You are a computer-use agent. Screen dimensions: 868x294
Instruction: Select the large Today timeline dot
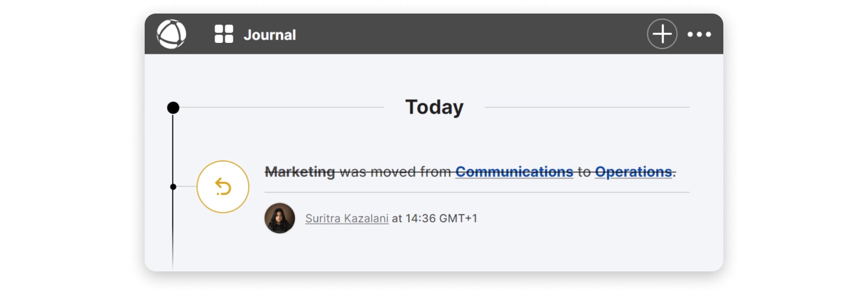click(173, 108)
